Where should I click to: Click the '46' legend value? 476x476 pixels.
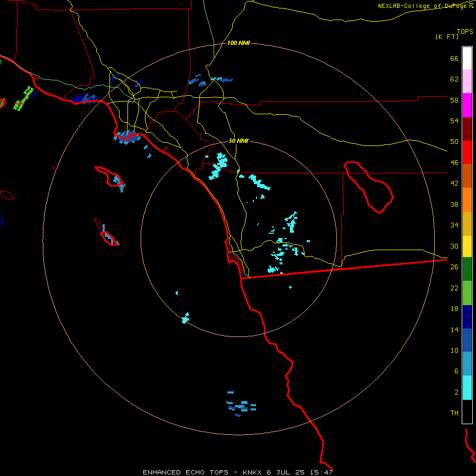click(x=454, y=163)
